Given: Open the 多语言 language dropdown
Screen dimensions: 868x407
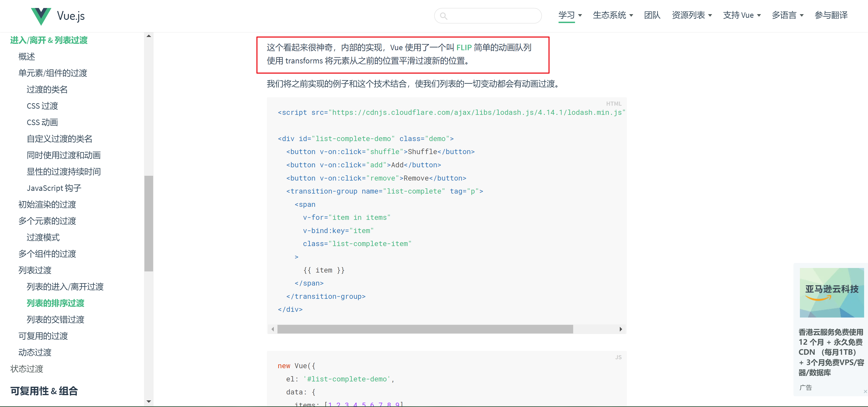Looking at the screenshot, I should click(x=788, y=15).
